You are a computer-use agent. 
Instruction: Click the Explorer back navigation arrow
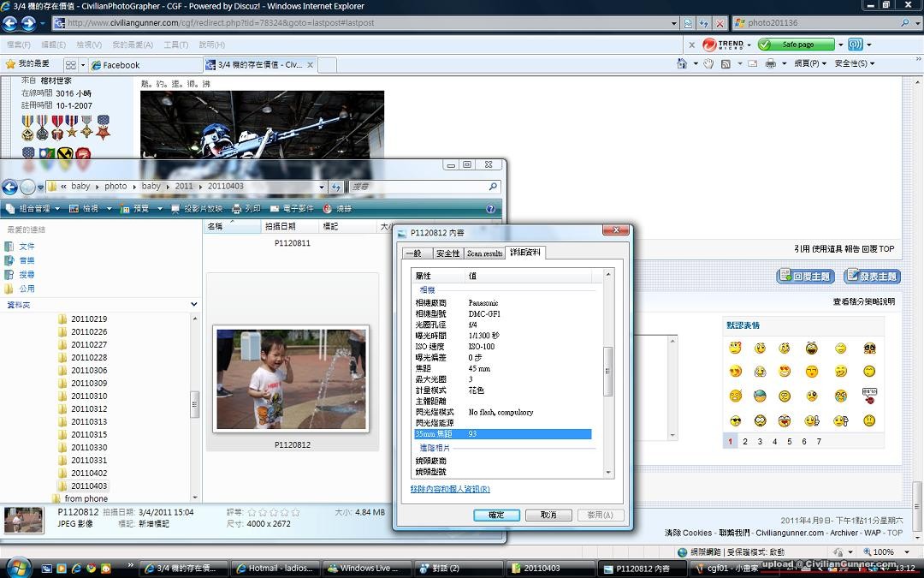(x=10, y=187)
